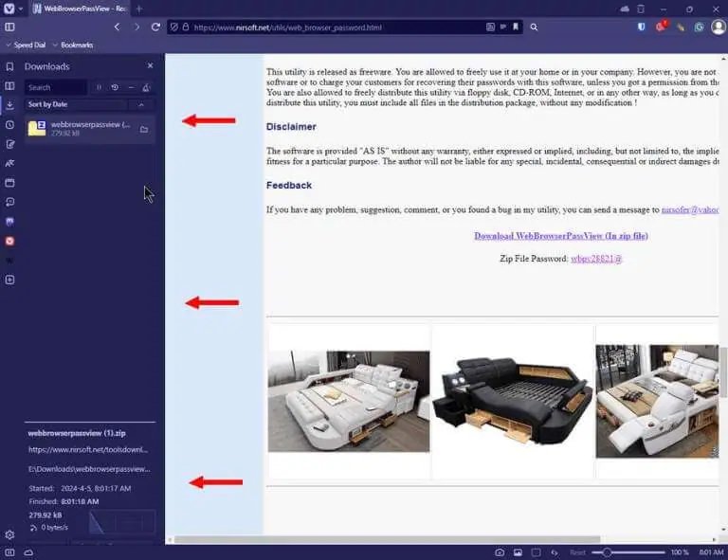Click the webbrowserpassview (1).zip detail title
This screenshot has width=728, height=560.
(77, 433)
